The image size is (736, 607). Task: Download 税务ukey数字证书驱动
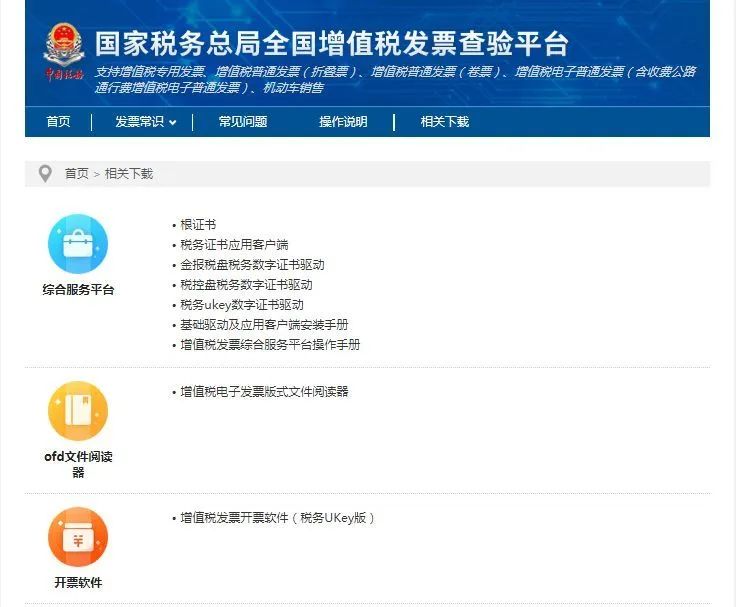(x=242, y=305)
